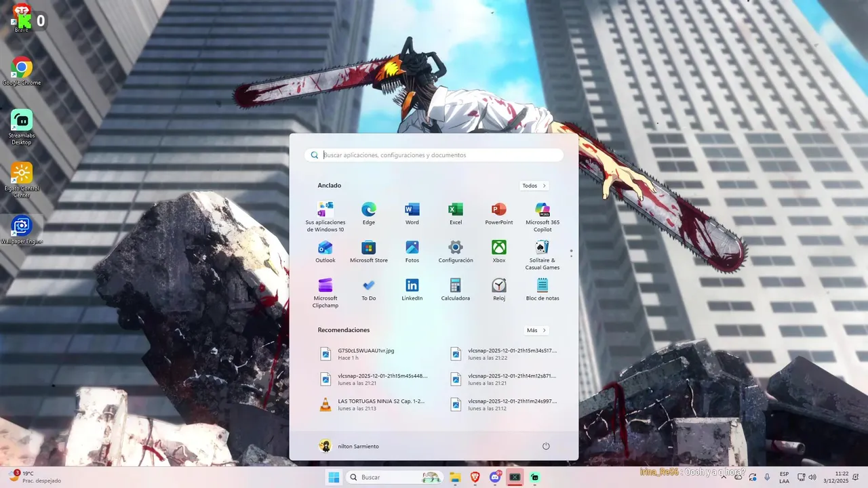Open the weather widget showing 19°C
This screenshot has width=868, height=488.
tap(34, 477)
